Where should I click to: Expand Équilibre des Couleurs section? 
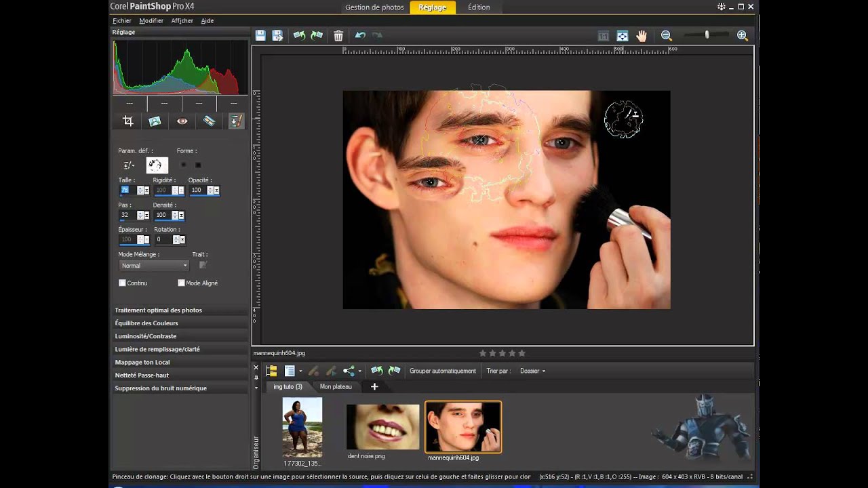coord(180,323)
